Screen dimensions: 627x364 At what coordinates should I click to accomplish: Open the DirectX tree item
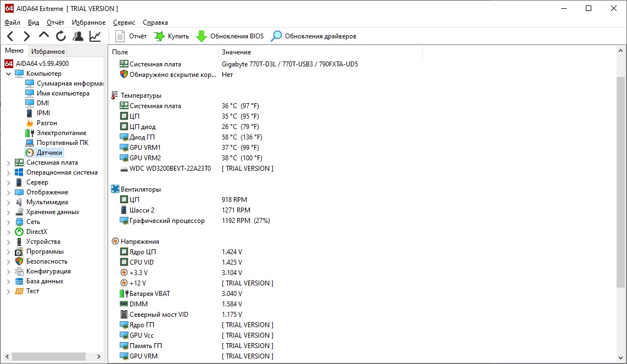[x=37, y=232]
